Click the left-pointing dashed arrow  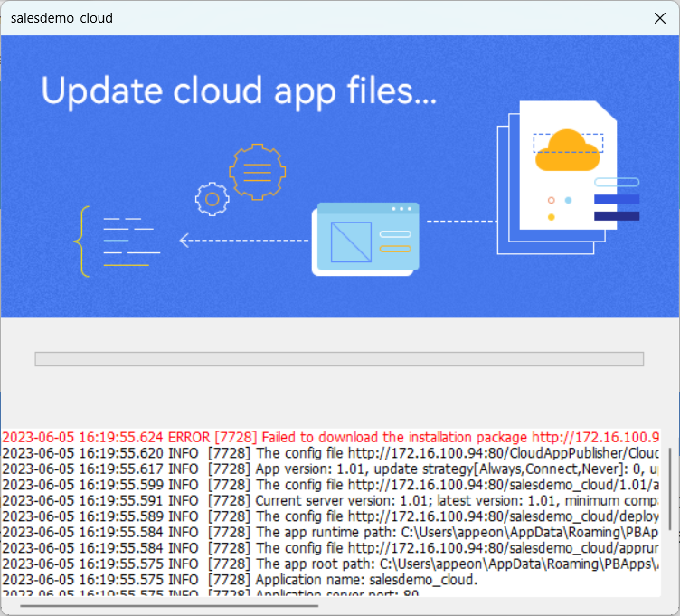click(x=242, y=241)
